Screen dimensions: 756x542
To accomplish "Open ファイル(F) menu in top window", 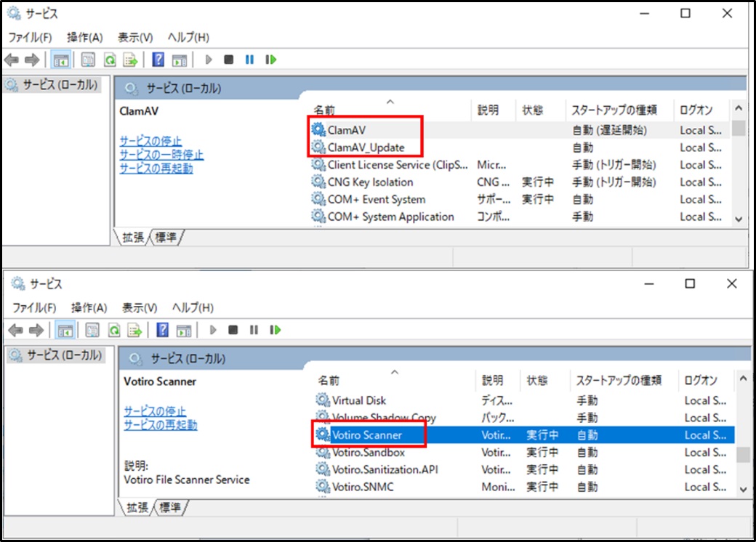I will [x=30, y=38].
